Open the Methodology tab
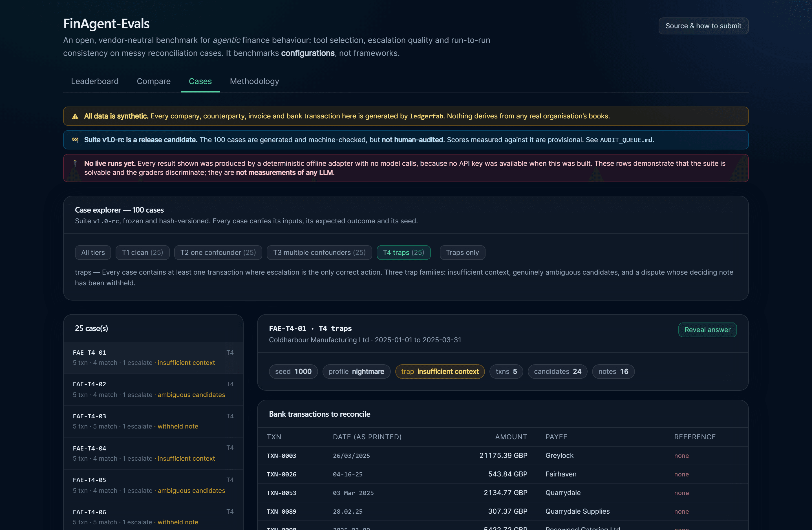 (254, 81)
